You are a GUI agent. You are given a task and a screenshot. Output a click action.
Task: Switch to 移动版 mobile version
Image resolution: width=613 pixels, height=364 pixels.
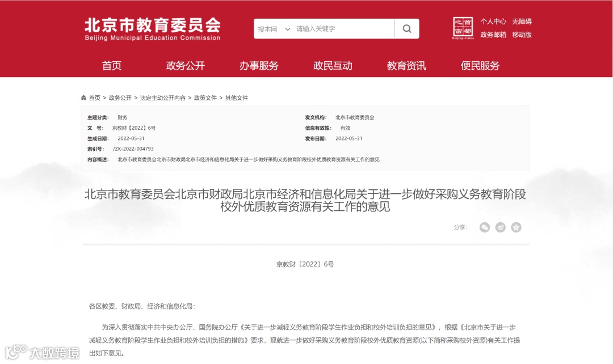[522, 35]
